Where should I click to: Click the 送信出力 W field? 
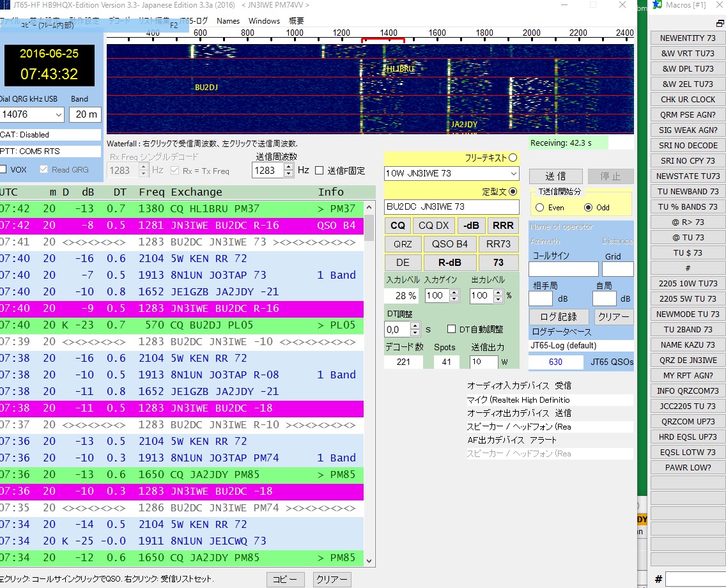[x=484, y=362]
